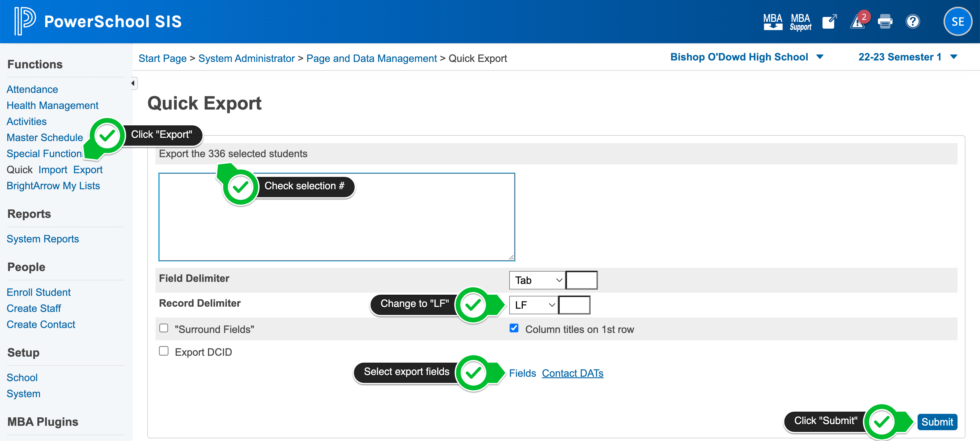Screen dimensions: 980x441
Task: Open the help question mark icon
Action: [x=913, y=22]
